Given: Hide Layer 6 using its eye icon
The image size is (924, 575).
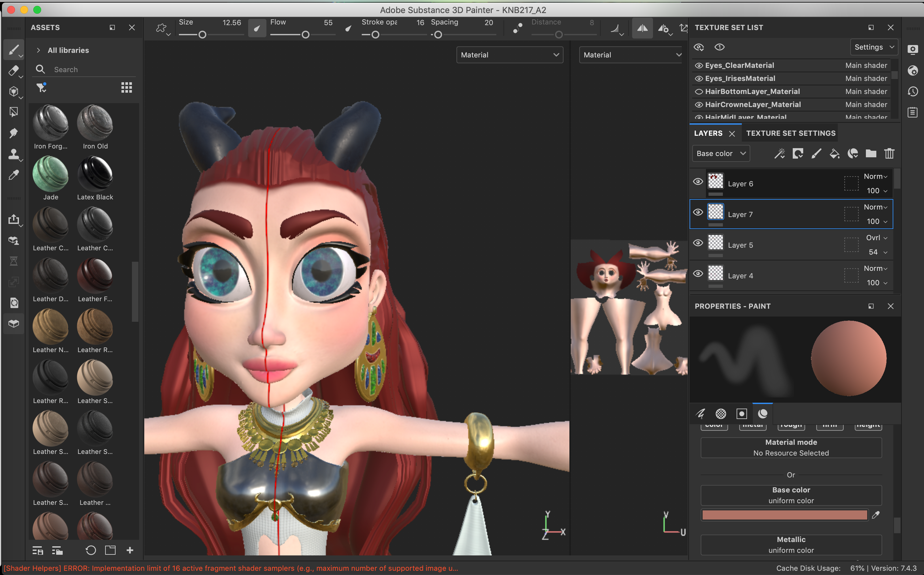Looking at the screenshot, I should (698, 182).
